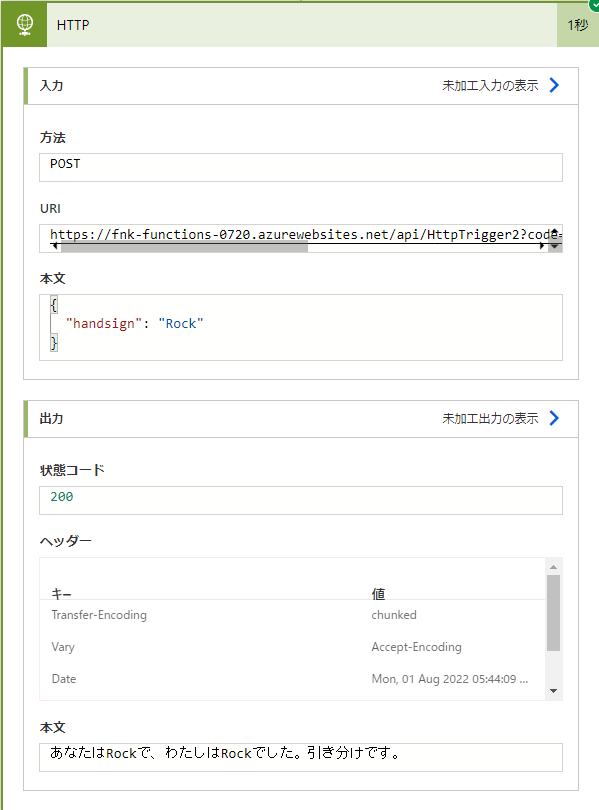This screenshot has height=810, width=599.
Task: Click the ヘッダー label
Action: tap(66, 541)
